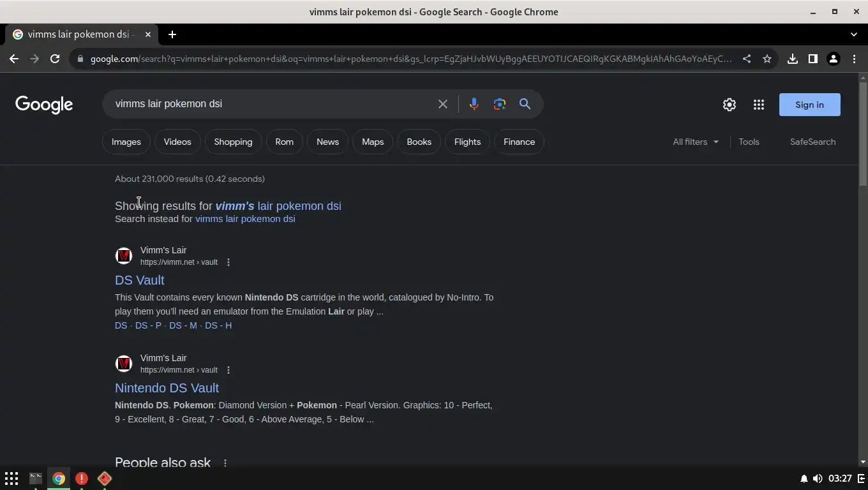Click the corrected vimm's lair pokemon dsi link
868x490 pixels.
point(278,206)
